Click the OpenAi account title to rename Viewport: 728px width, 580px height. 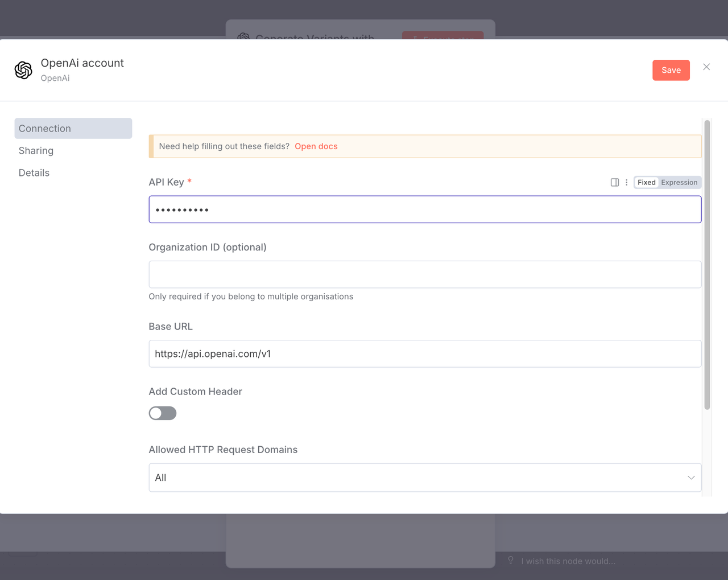point(82,63)
